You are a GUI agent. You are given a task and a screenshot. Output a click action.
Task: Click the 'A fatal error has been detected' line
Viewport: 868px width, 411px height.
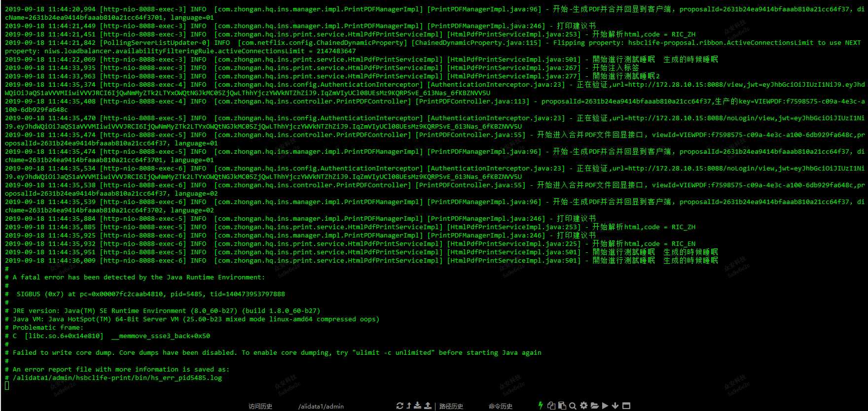point(135,277)
